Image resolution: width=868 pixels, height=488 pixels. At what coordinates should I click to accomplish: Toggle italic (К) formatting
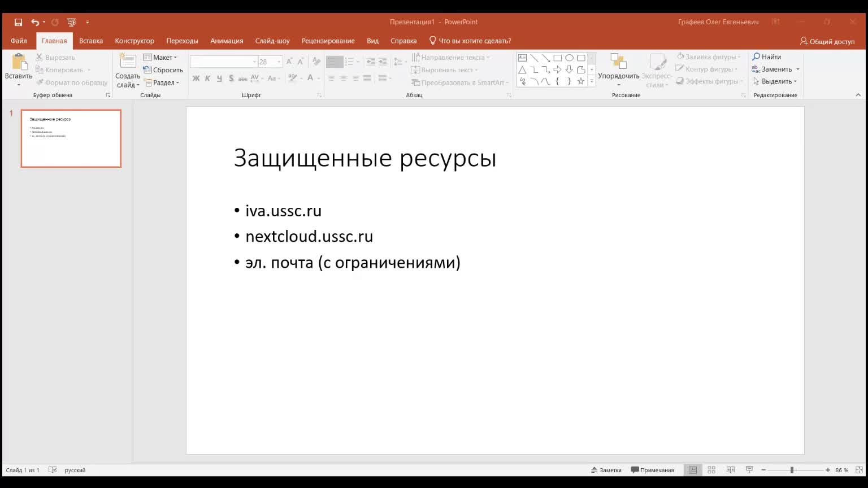point(207,79)
